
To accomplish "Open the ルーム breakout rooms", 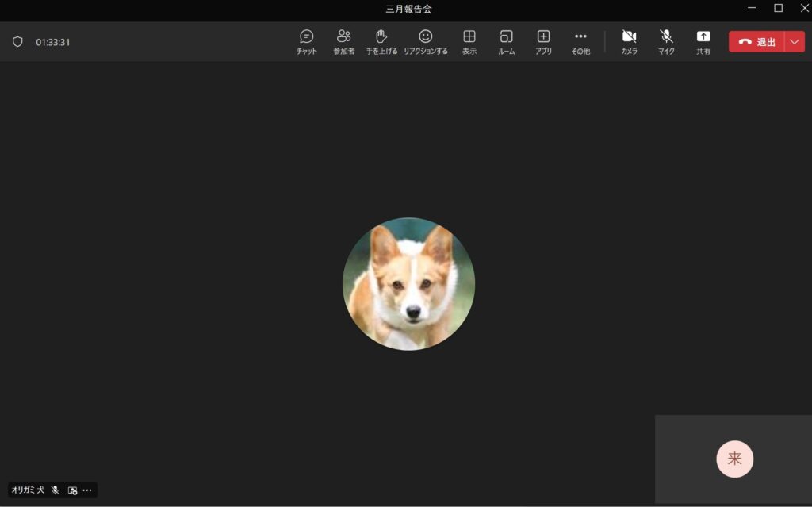I will click(x=506, y=41).
